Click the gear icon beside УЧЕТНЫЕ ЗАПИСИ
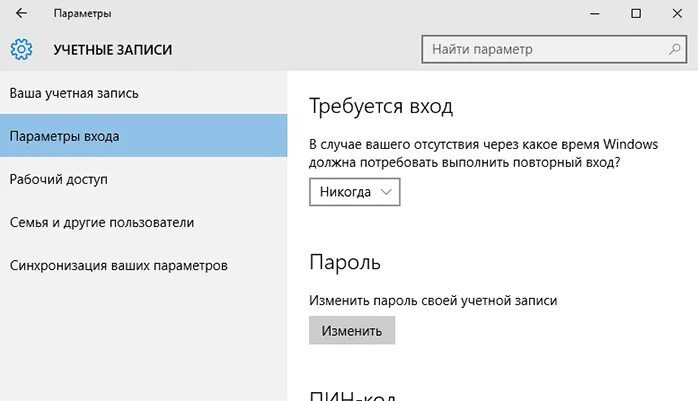 [x=21, y=49]
